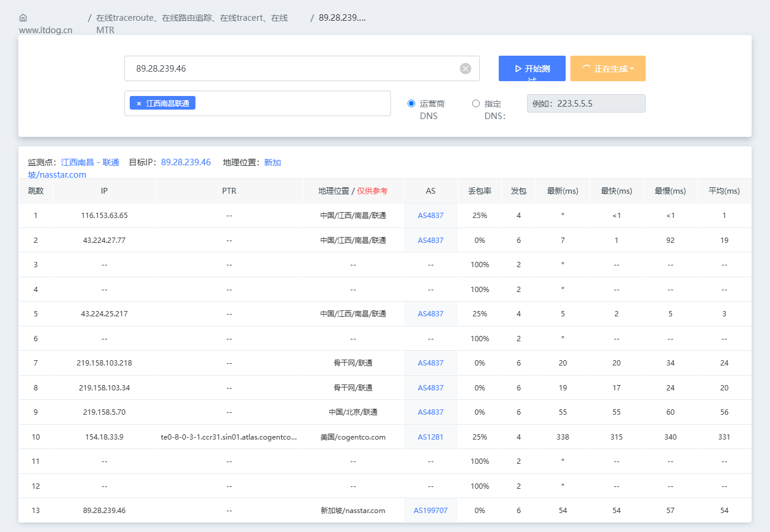Click the 最慢(ms) column header
Image resolution: width=770 pixels, height=532 pixels.
tap(670, 191)
